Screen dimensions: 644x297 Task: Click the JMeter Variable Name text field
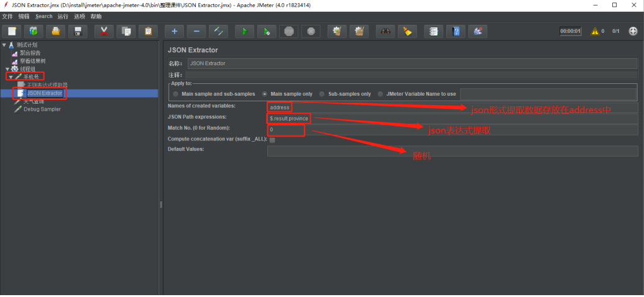point(548,94)
